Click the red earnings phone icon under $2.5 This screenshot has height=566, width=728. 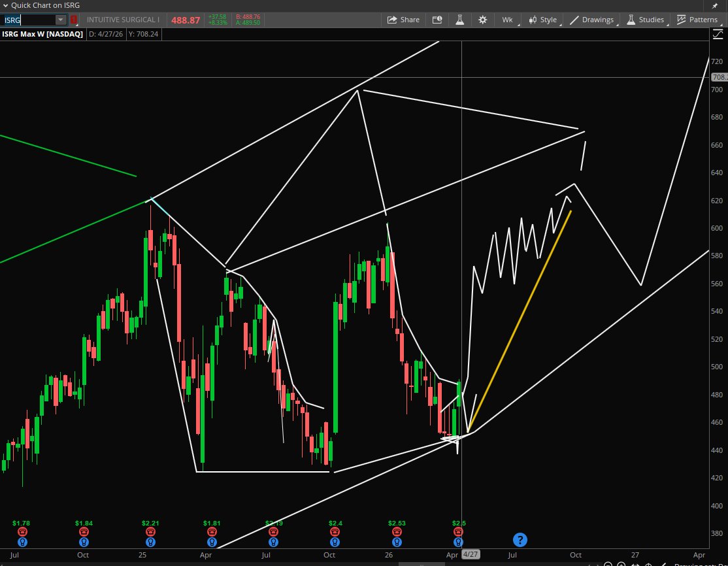coord(458,531)
